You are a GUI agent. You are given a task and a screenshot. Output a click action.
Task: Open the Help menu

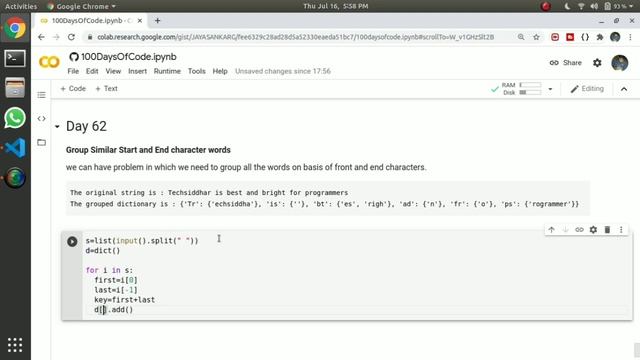(x=220, y=71)
